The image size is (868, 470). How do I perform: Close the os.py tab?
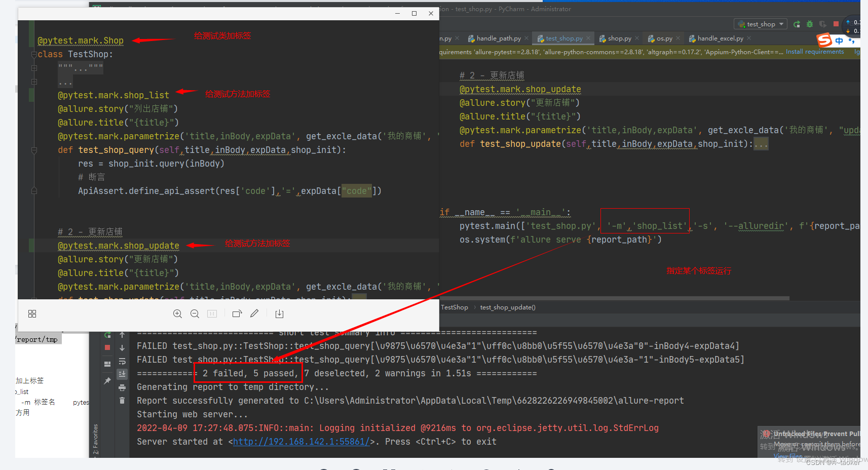[x=678, y=38]
